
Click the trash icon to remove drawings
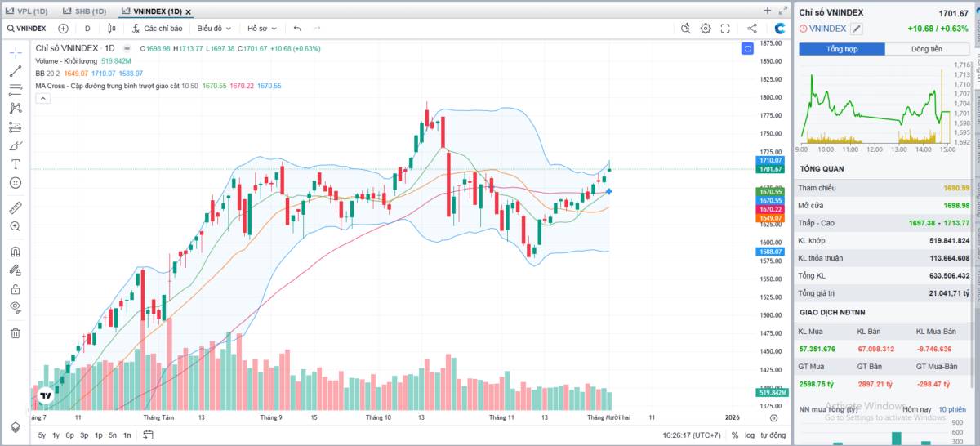tap(15, 332)
